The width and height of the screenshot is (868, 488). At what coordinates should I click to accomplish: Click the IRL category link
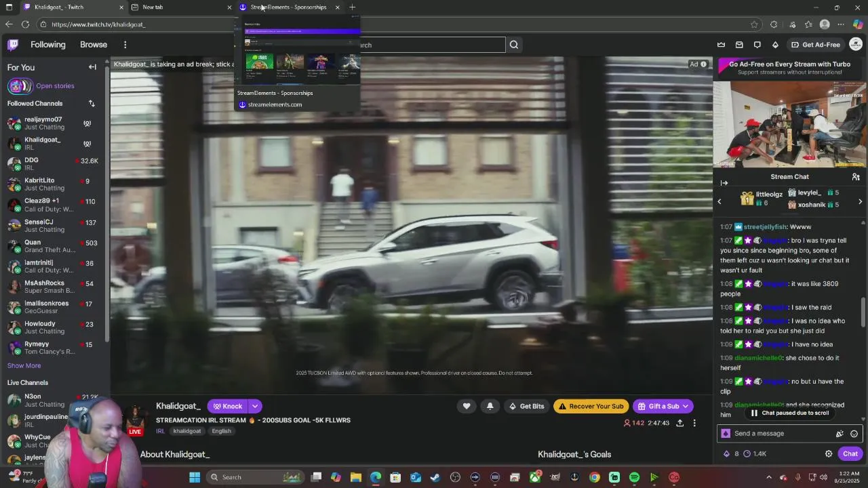160,431
